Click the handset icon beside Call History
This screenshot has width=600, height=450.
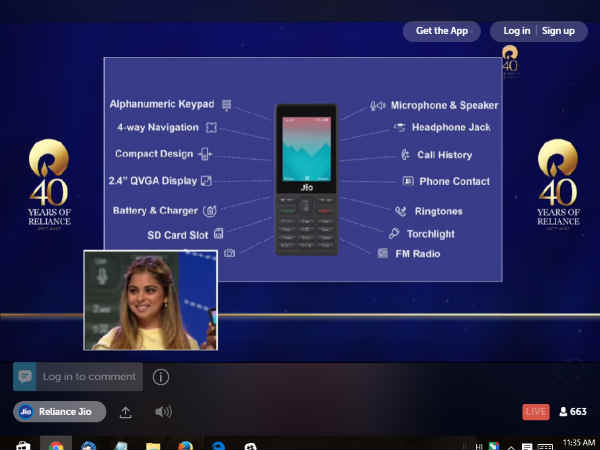point(405,155)
